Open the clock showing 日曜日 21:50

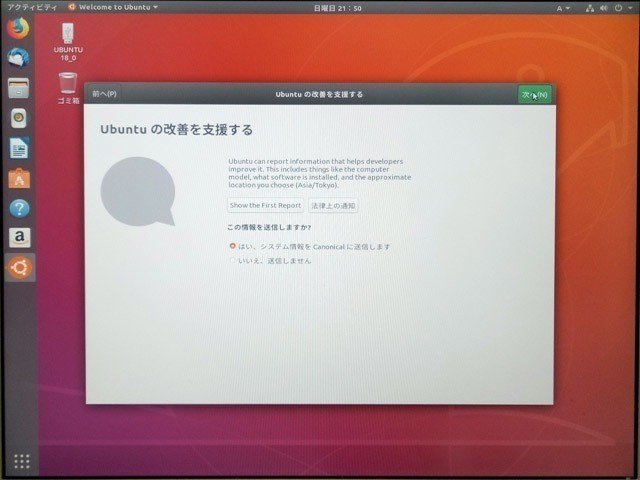point(337,8)
